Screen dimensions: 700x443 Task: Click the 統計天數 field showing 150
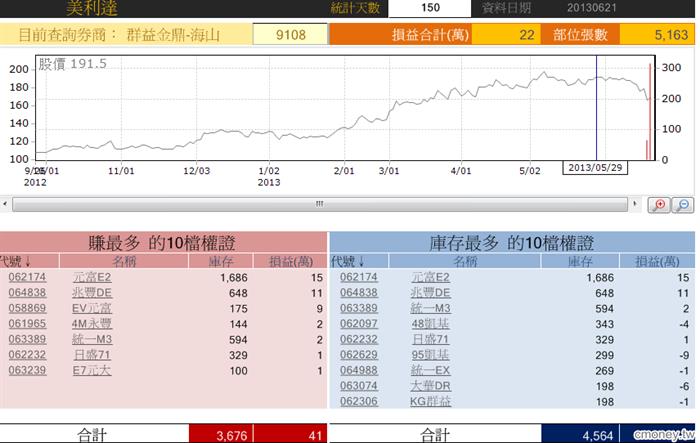point(429,8)
